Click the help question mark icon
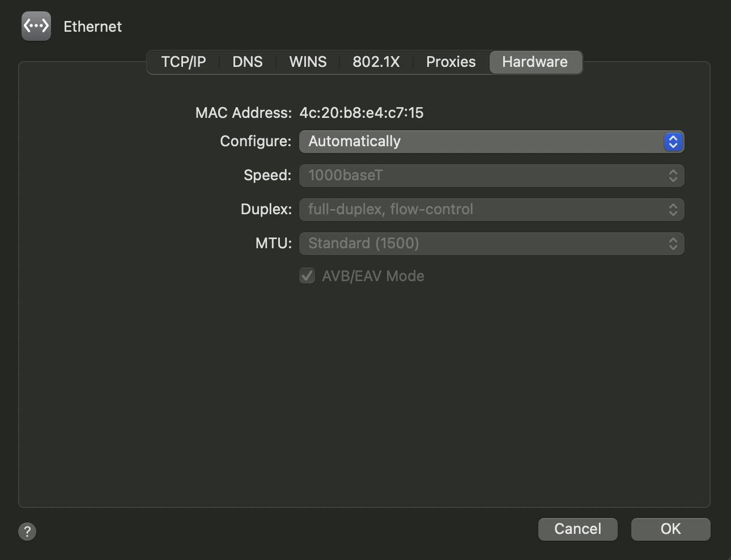 point(26,531)
